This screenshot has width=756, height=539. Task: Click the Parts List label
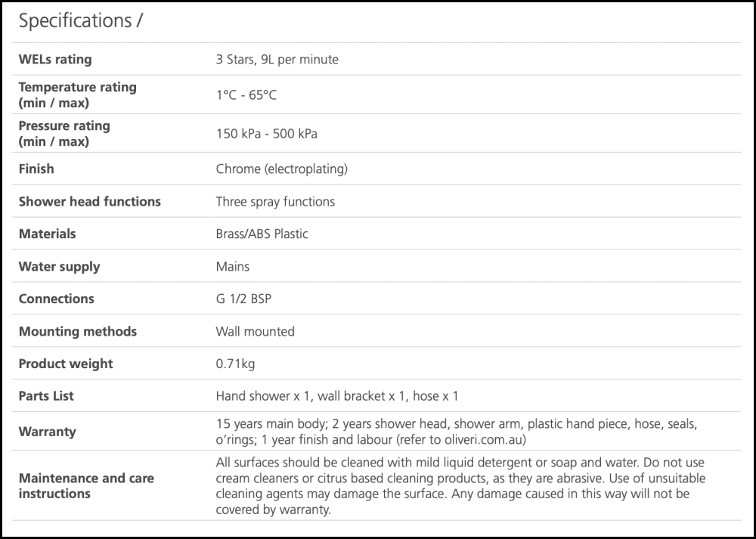click(46, 396)
